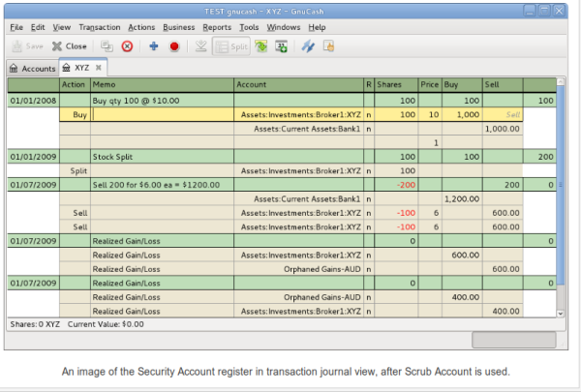Click the progress bar in status bar

click(513, 340)
